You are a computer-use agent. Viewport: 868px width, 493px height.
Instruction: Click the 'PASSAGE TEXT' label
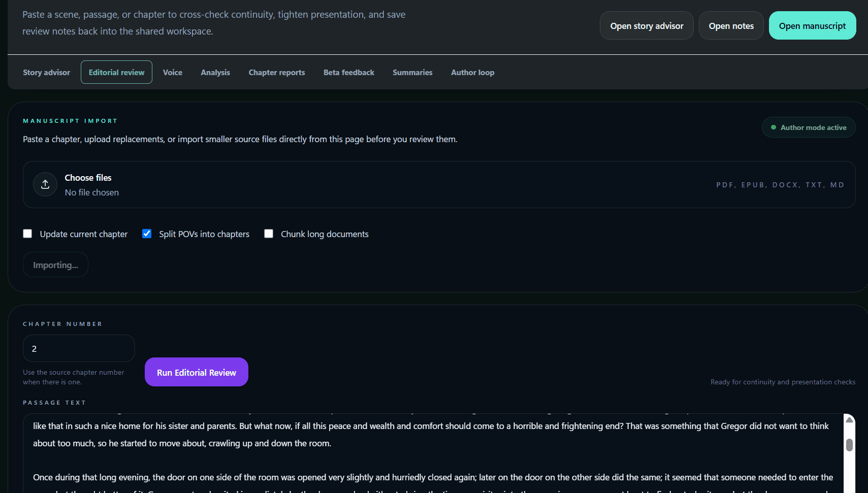54,403
